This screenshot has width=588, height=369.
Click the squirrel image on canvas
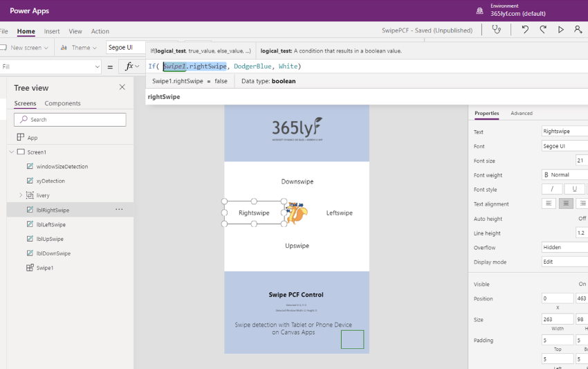click(297, 213)
